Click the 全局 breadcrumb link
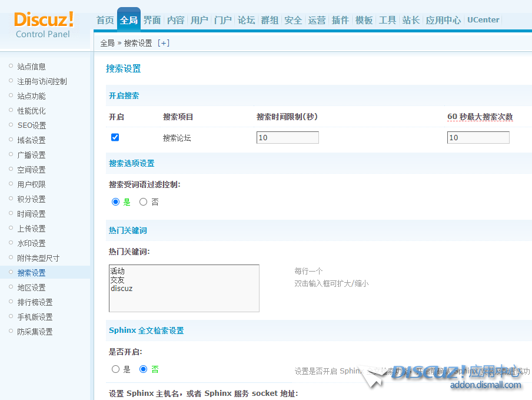Viewport: 532px width, 400px height. (x=107, y=43)
